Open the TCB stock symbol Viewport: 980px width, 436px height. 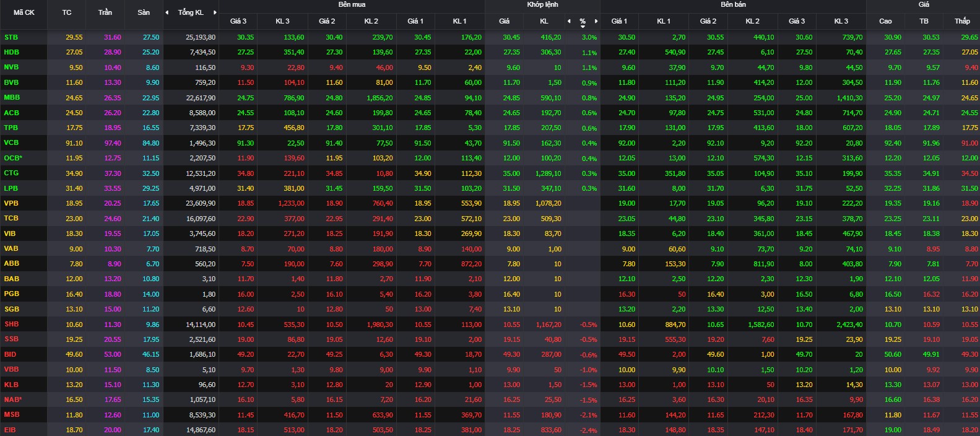pos(11,218)
